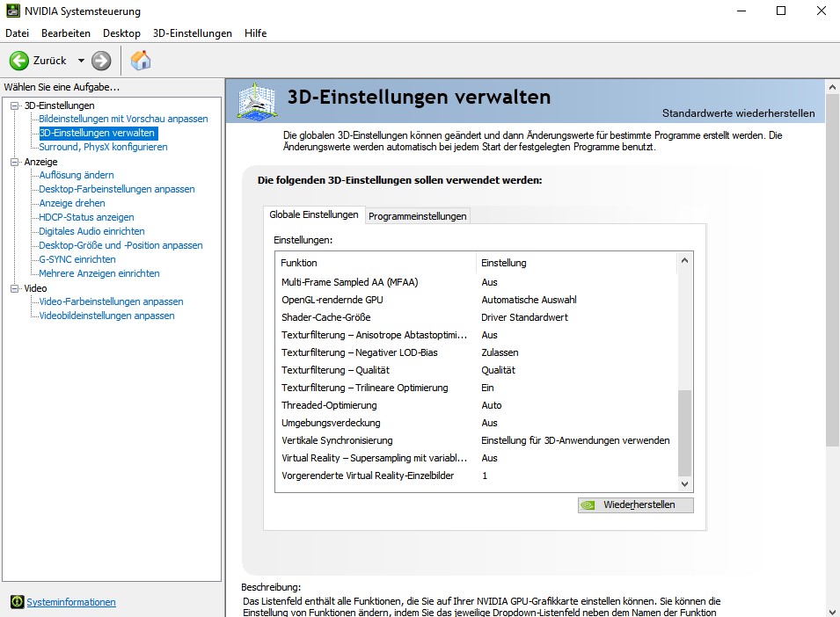The width and height of the screenshot is (840, 617).
Task: Select Texturfilterung Qualität function row
Action: click(476, 370)
